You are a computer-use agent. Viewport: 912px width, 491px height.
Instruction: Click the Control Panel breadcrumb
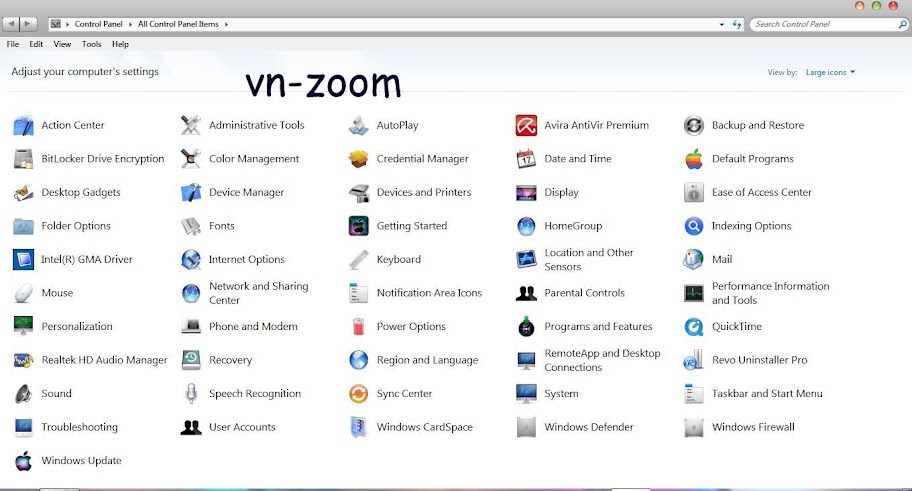point(98,24)
